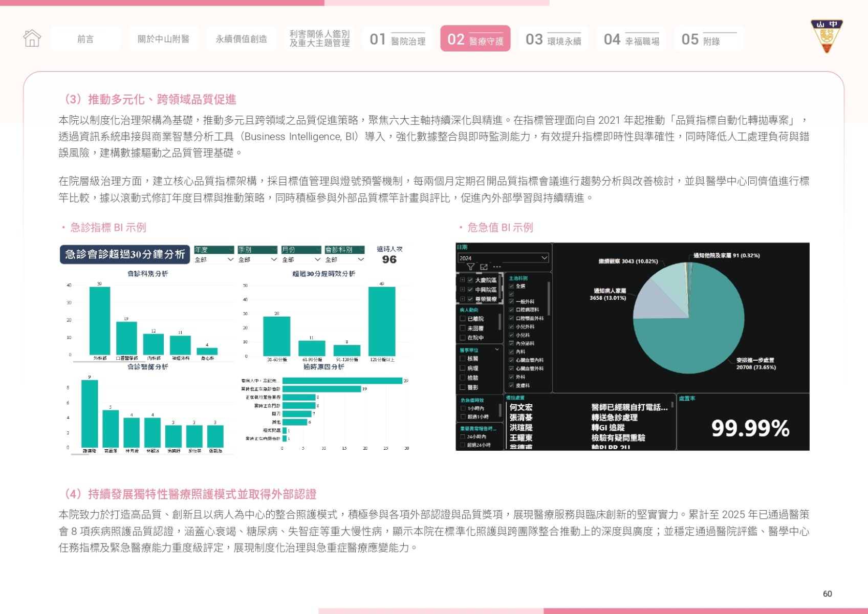
Task: Click the 口腔醫學部 bar valued 19
Action: click(126, 338)
